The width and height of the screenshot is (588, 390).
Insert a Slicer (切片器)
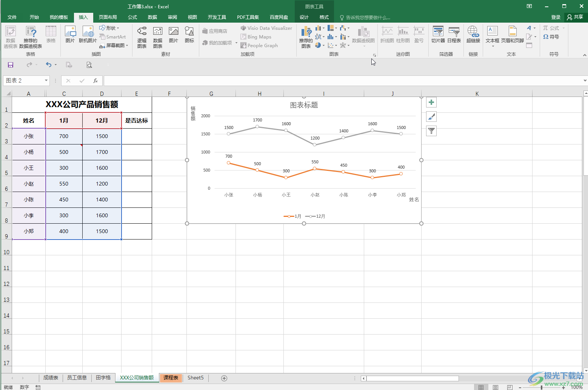pos(438,35)
